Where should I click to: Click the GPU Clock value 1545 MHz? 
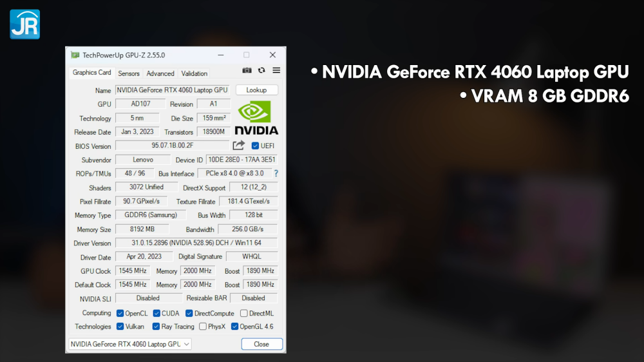click(x=133, y=271)
